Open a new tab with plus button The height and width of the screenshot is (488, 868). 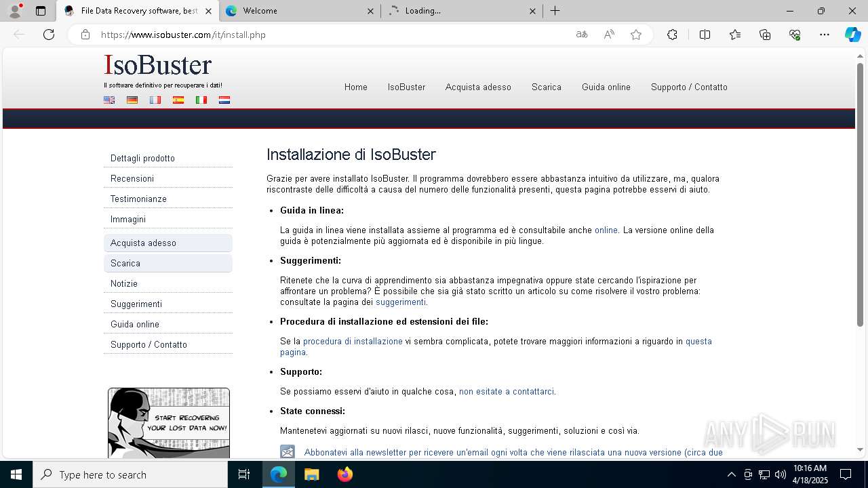click(555, 11)
